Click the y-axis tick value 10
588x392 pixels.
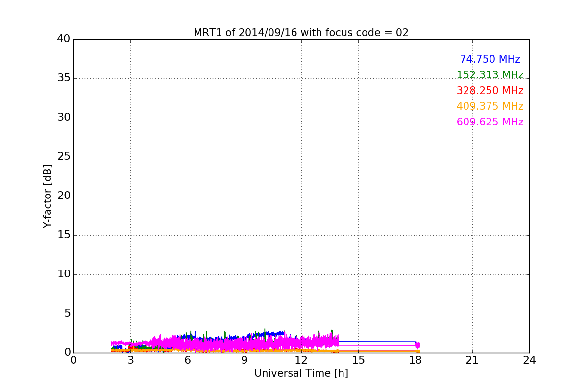click(x=64, y=274)
